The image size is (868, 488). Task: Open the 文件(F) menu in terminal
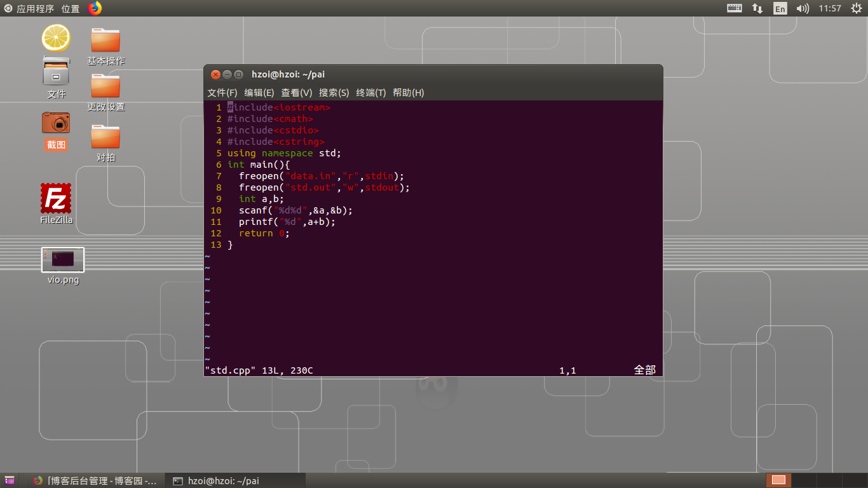[222, 93]
